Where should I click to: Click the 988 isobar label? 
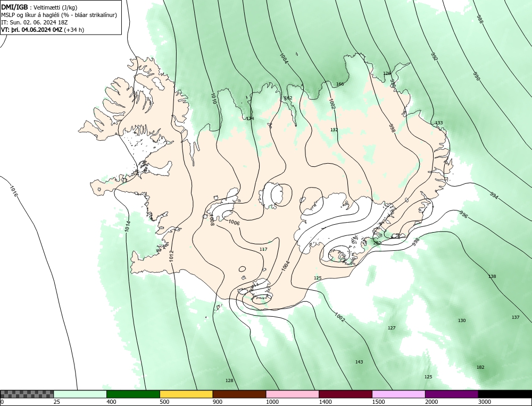[x=480, y=19]
